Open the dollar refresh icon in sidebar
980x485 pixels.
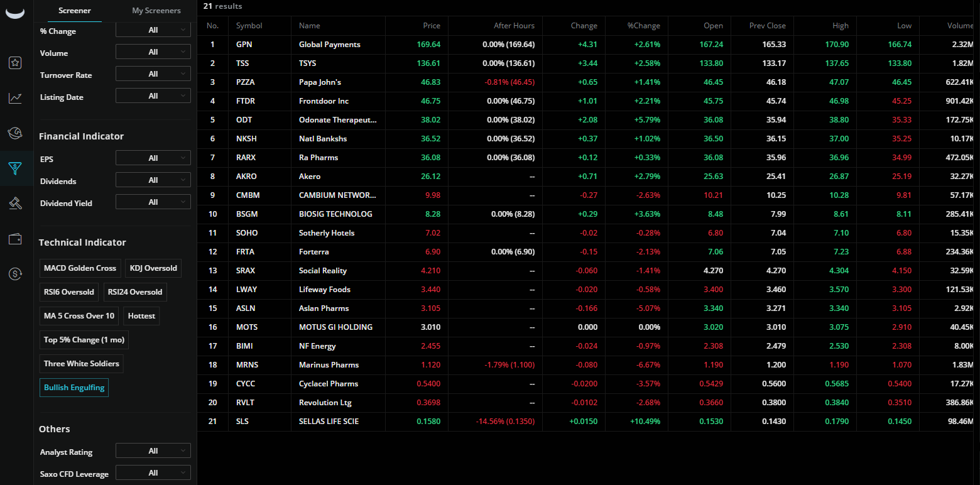(16, 274)
